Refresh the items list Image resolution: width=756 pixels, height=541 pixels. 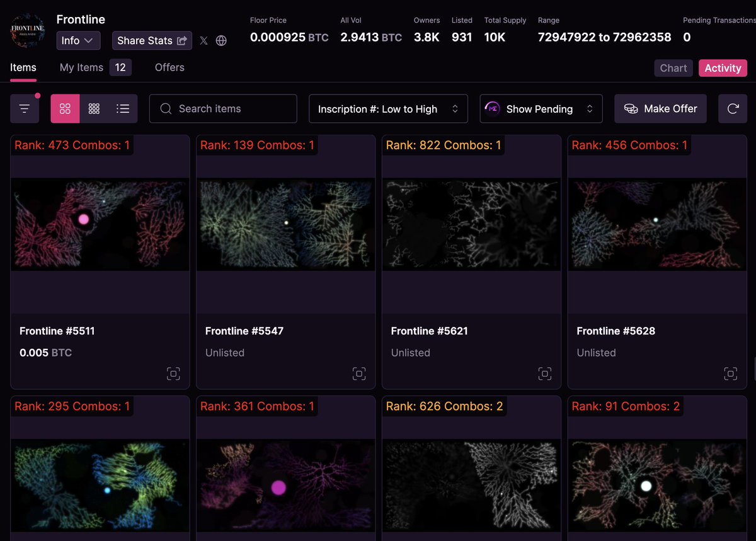click(x=733, y=109)
